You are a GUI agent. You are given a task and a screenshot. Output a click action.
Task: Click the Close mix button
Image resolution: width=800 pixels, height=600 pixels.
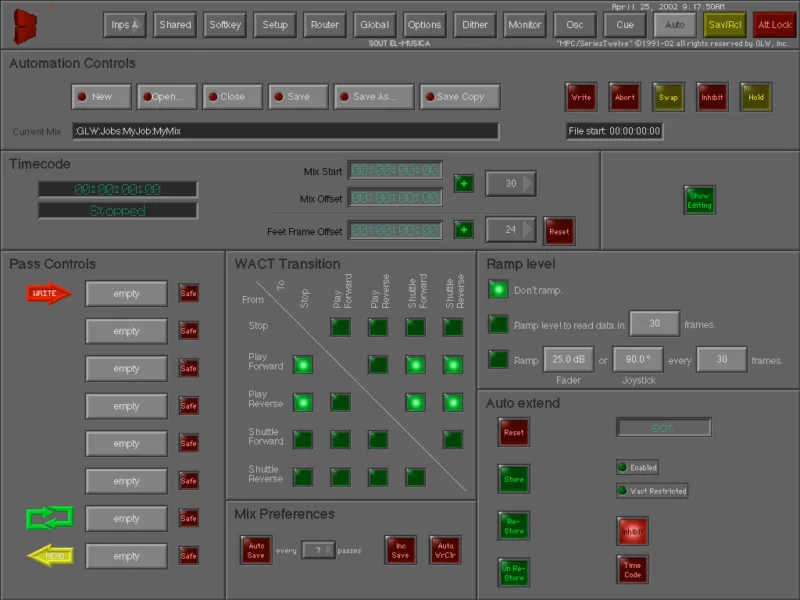[233, 97]
